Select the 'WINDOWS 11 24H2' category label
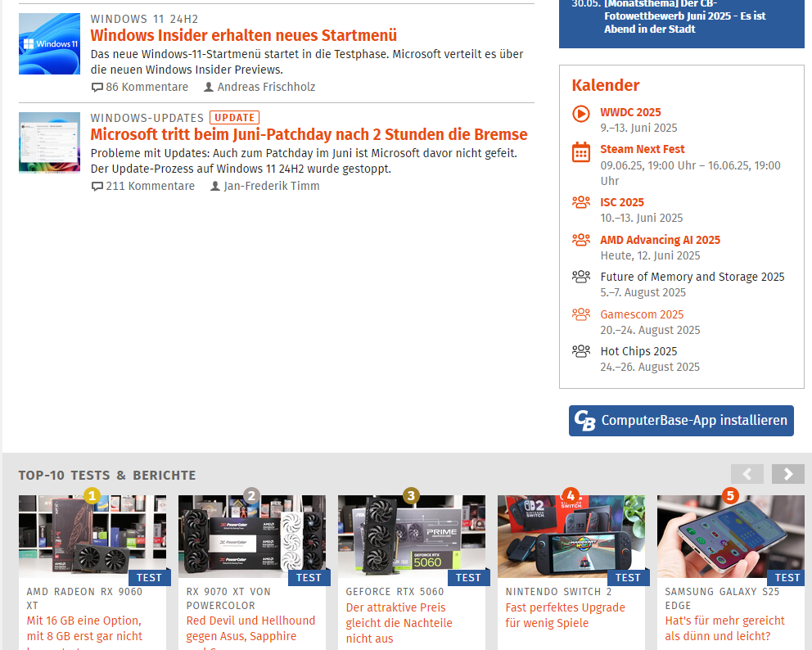Screen dimensions: 812x650 coord(145,19)
